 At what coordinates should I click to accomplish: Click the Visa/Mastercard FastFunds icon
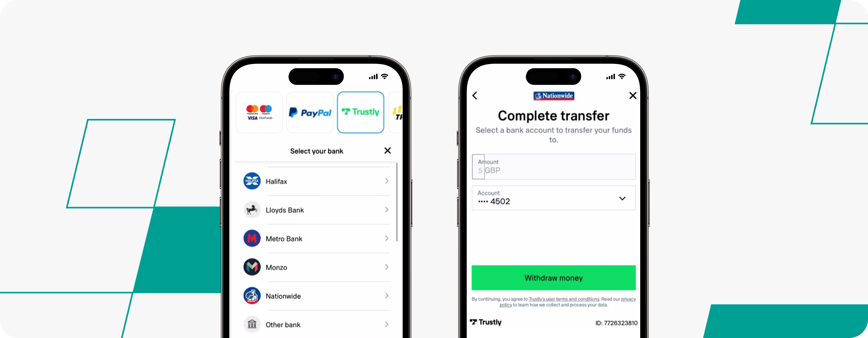(x=260, y=112)
